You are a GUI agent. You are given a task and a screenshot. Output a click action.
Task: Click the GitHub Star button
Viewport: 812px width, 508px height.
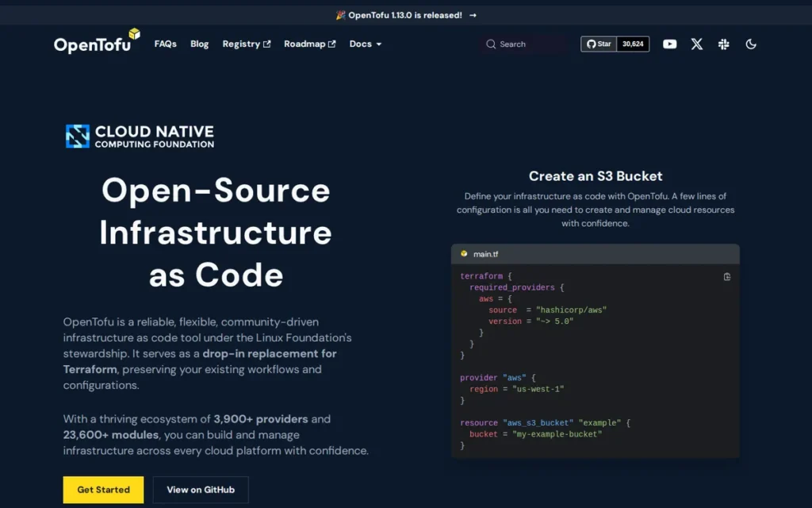tap(599, 44)
